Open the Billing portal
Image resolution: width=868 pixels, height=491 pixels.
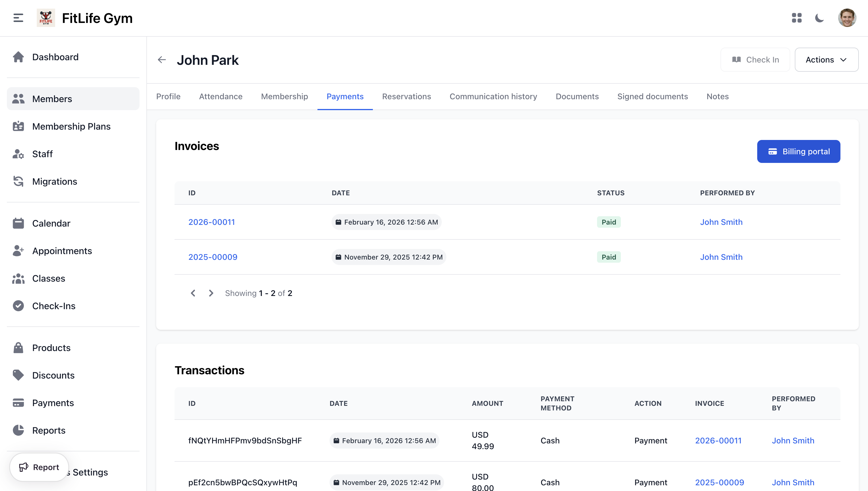[799, 151]
